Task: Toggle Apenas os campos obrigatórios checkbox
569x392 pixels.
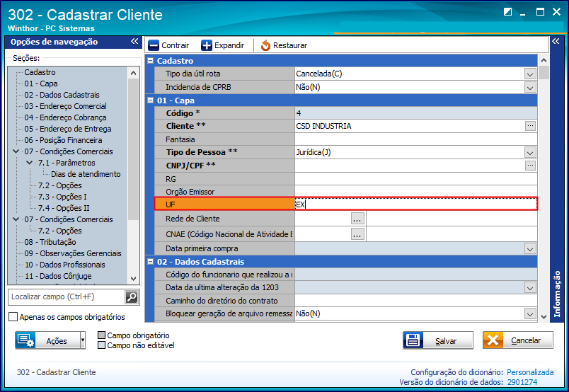Action: click(x=13, y=317)
